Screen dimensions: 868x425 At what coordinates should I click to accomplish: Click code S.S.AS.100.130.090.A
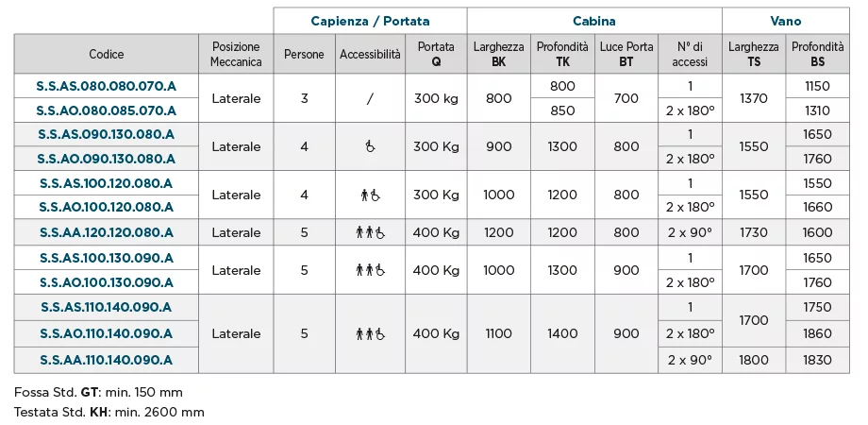coord(107,257)
